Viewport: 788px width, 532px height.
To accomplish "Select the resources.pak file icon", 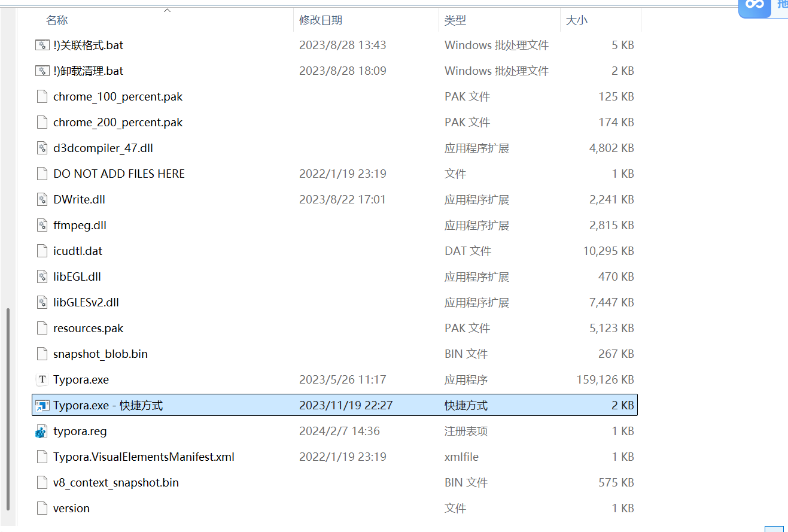I will (x=42, y=328).
